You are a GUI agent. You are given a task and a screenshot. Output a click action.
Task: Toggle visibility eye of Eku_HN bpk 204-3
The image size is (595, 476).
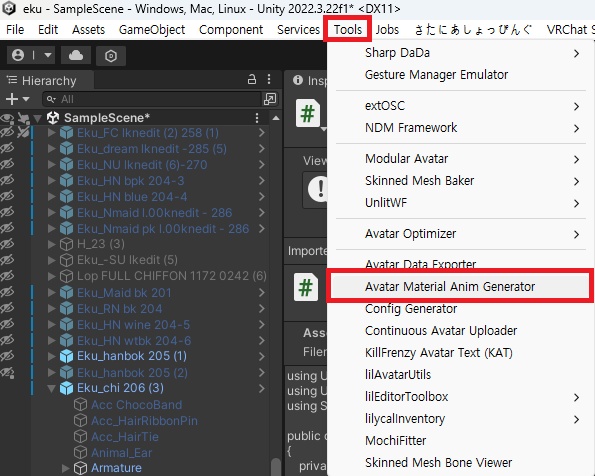coord(7,180)
